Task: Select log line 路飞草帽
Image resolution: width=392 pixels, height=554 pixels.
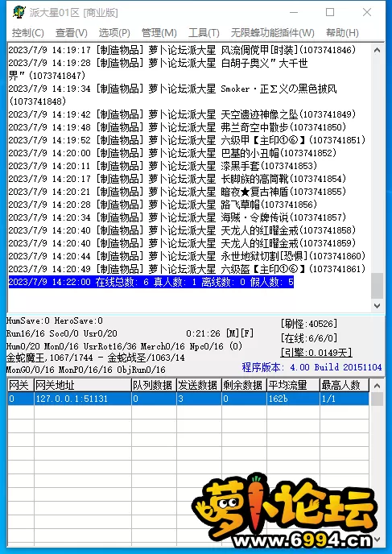Action: [163, 205]
